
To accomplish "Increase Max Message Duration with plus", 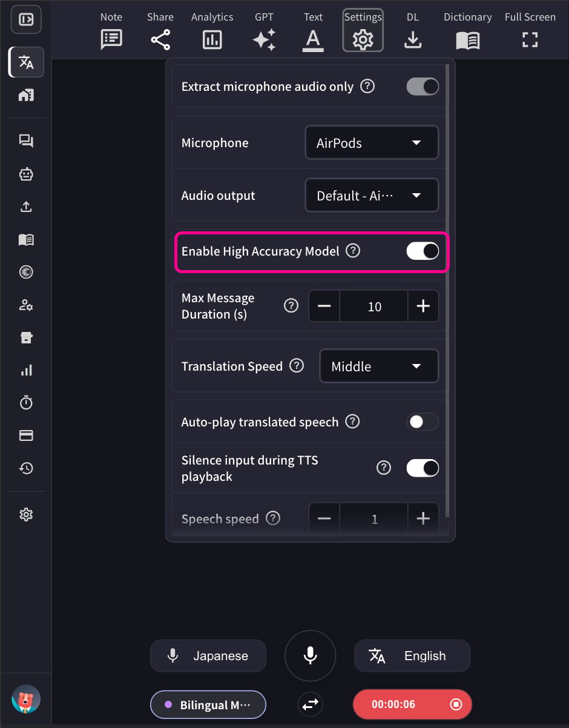I will 423,306.
